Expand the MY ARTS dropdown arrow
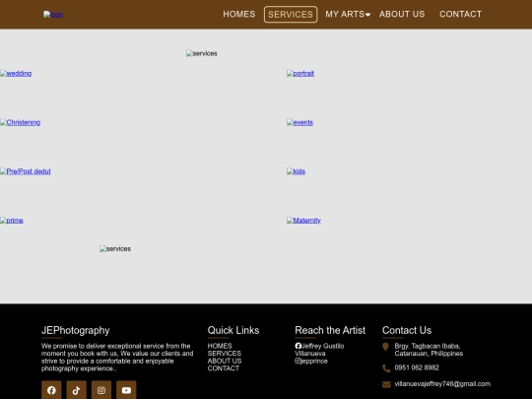 (367, 15)
